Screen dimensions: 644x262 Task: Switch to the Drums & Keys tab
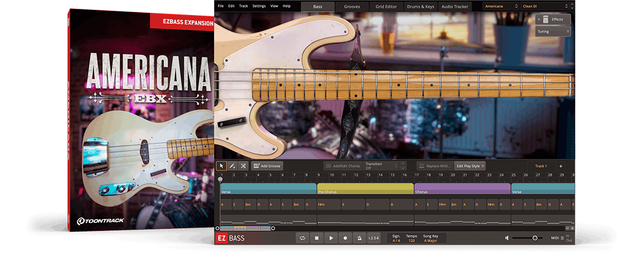(420, 6)
